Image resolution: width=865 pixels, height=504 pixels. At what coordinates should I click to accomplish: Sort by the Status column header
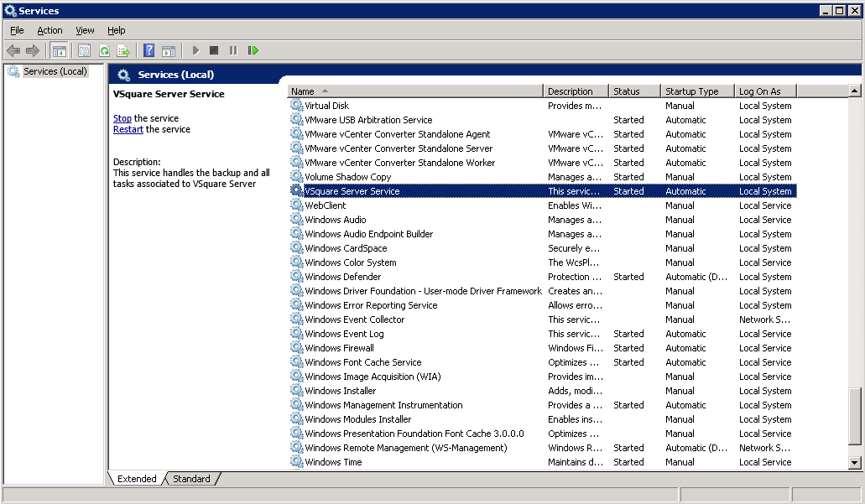(634, 91)
